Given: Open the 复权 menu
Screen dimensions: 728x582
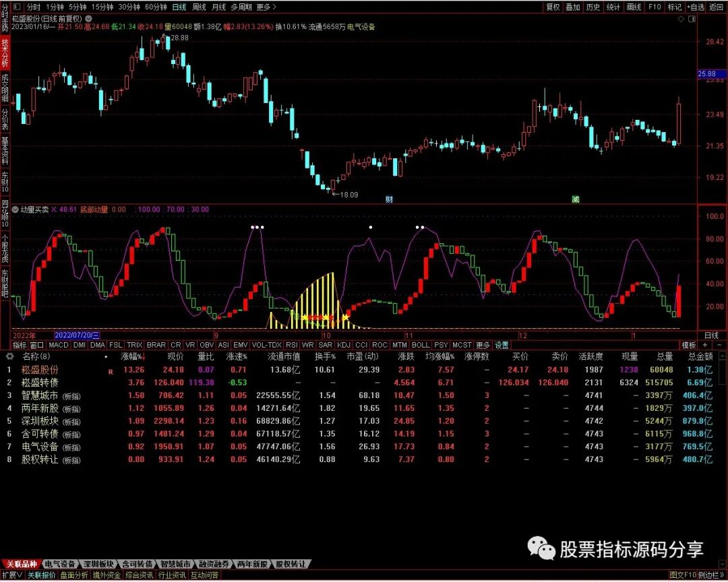Looking at the screenshot, I should click(553, 7).
